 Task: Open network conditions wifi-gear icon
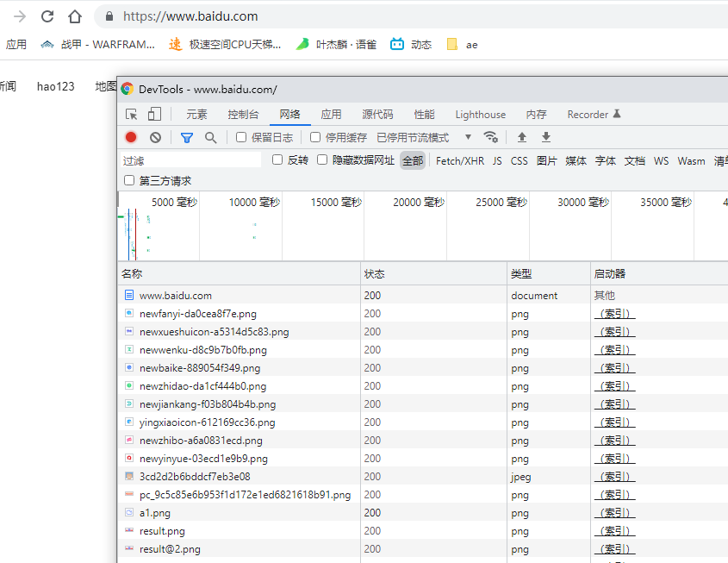[x=491, y=137]
